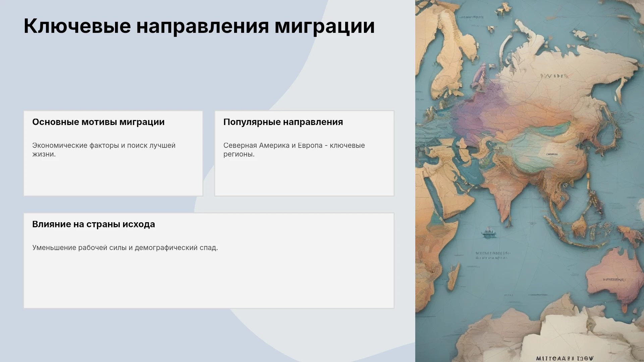644x362 pixels.
Task: Click the 'Популярные направления' heading
Action: coord(283,122)
